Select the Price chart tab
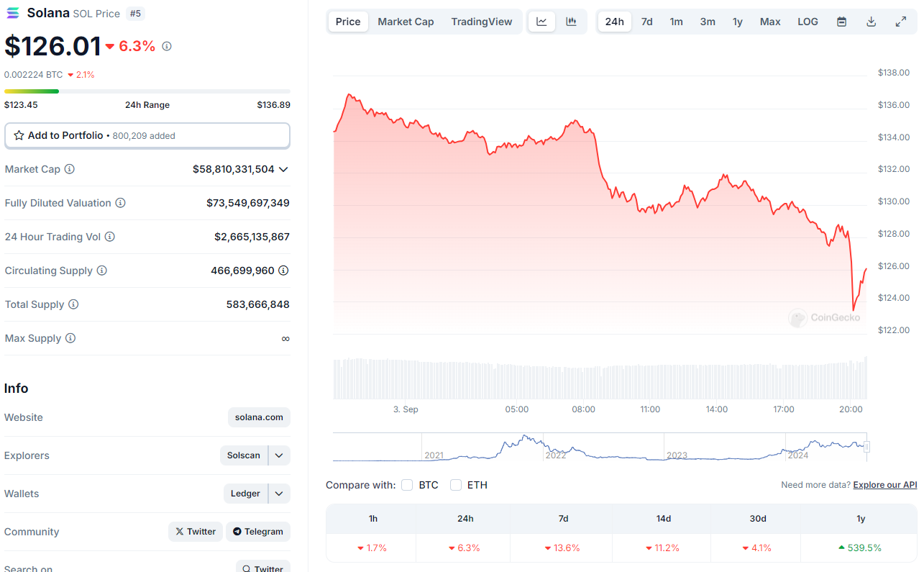The image size is (924, 572). coord(348,22)
